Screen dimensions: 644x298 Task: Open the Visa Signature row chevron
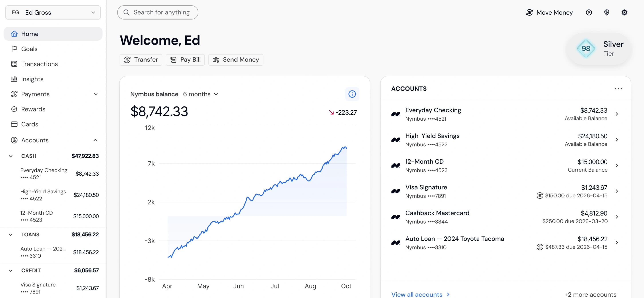617,191
